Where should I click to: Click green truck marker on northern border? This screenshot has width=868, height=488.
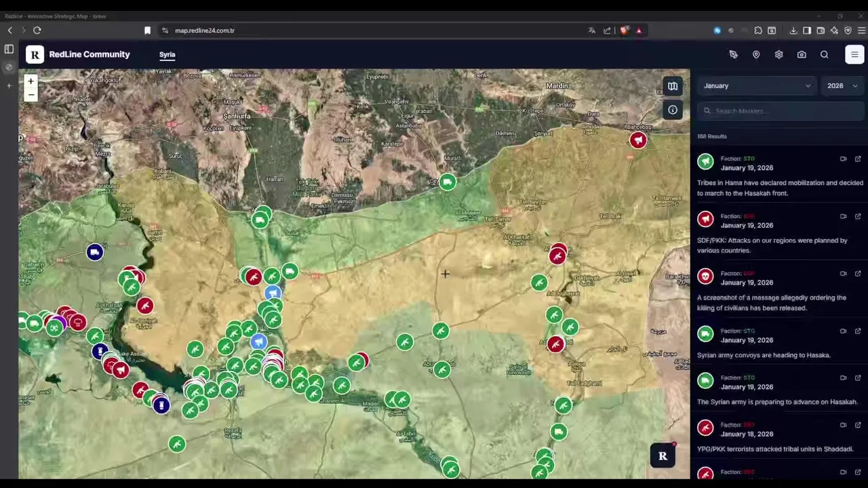[447, 182]
